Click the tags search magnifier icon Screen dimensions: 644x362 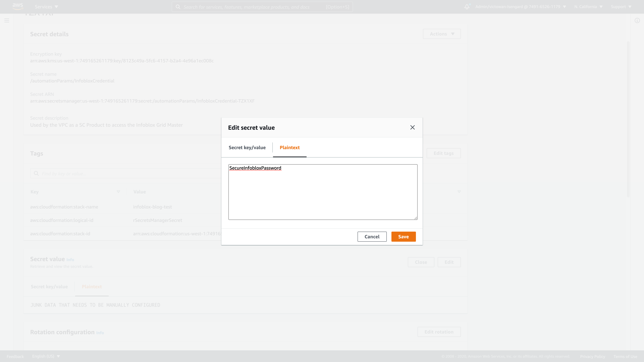36,173
